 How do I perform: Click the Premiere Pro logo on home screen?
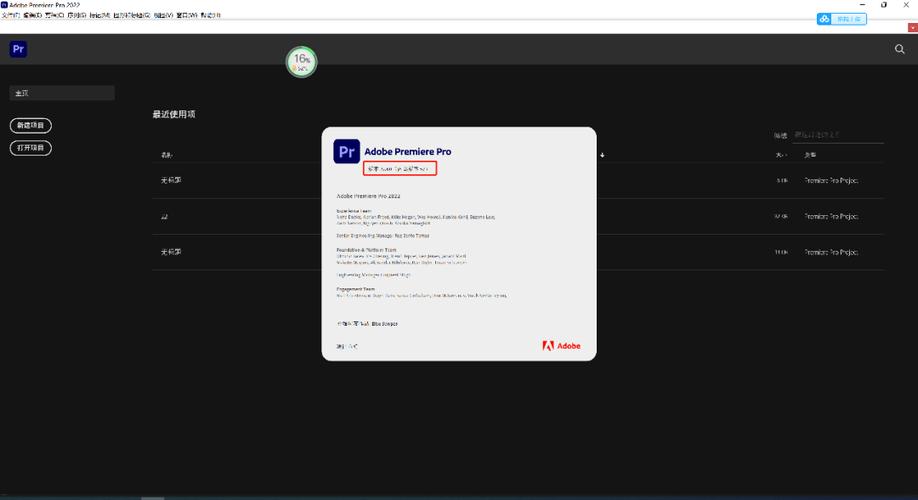pos(18,49)
